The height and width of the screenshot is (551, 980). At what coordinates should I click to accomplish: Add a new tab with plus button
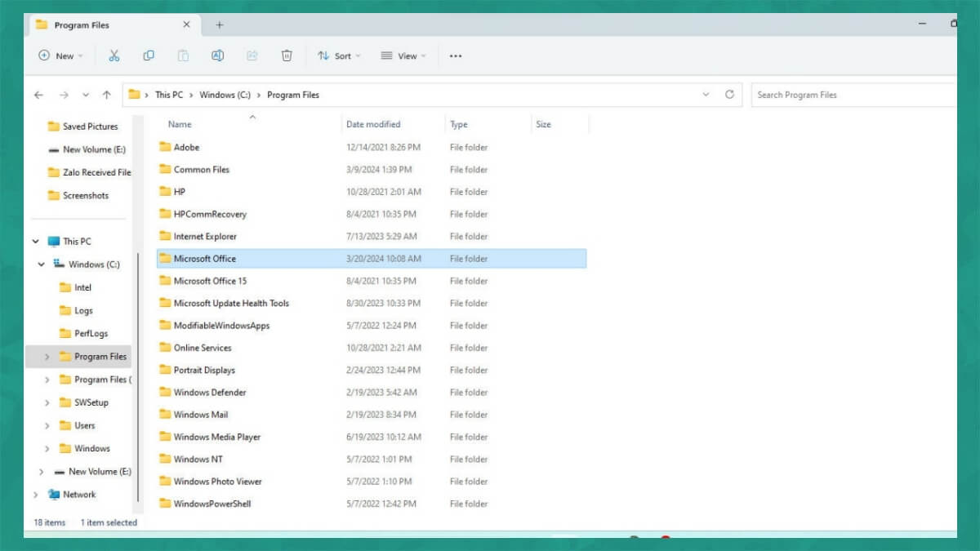(219, 25)
